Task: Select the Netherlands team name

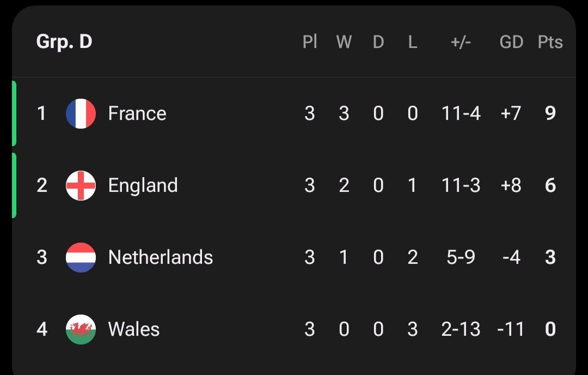Action: [x=161, y=257]
